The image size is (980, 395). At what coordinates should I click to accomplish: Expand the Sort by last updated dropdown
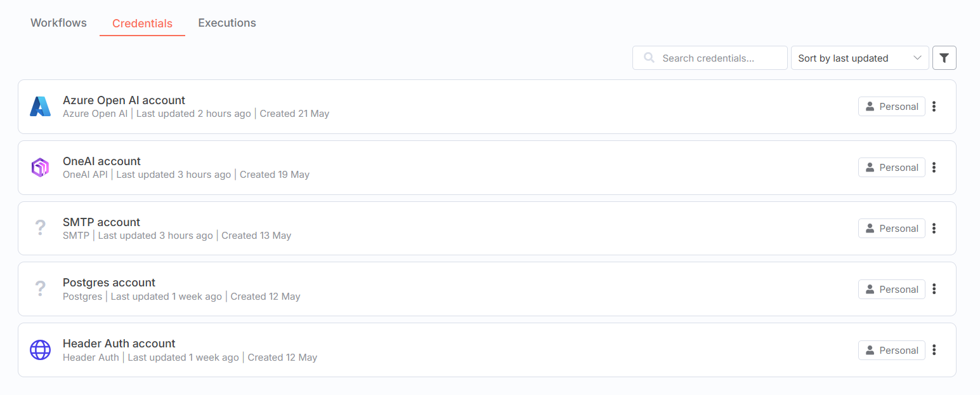[859, 58]
